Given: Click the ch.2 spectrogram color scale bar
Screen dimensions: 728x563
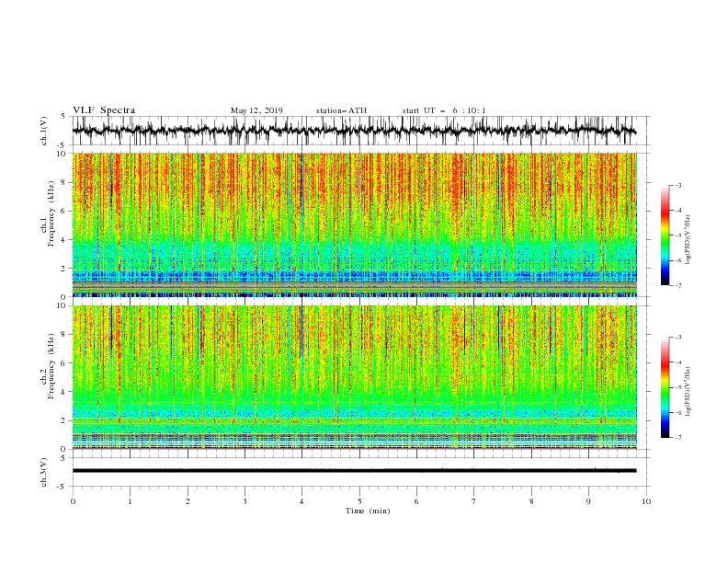Looking at the screenshot, I should click(x=665, y=387).
